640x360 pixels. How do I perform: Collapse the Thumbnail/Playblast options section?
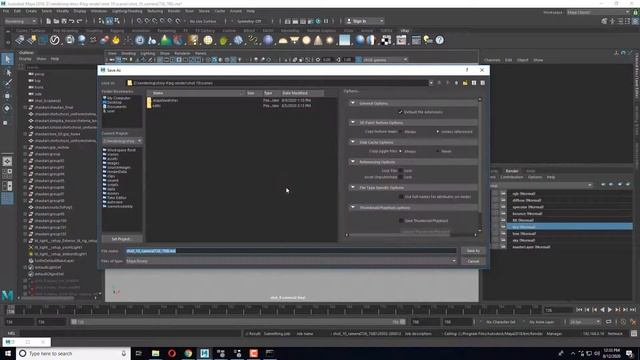[x=353, y=207]
